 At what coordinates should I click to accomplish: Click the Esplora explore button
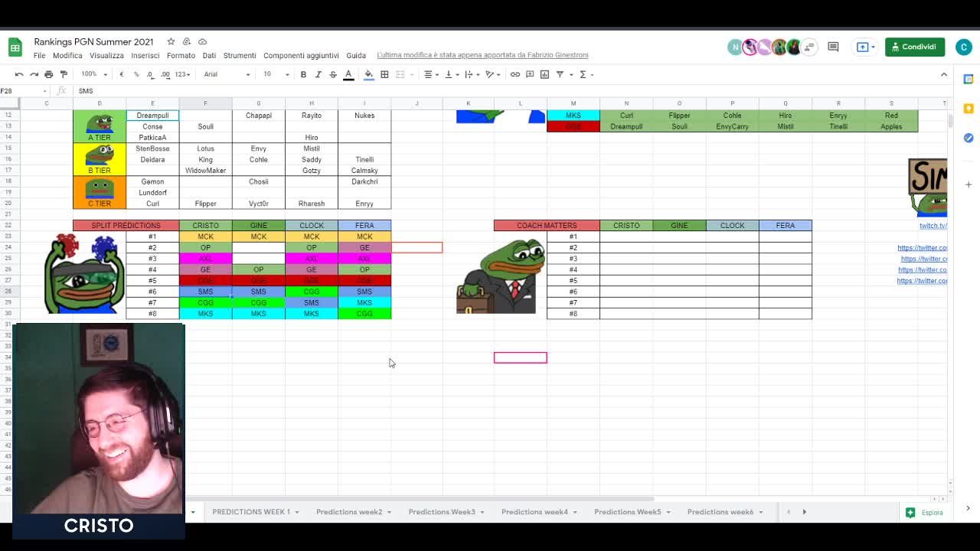point(925,513)
